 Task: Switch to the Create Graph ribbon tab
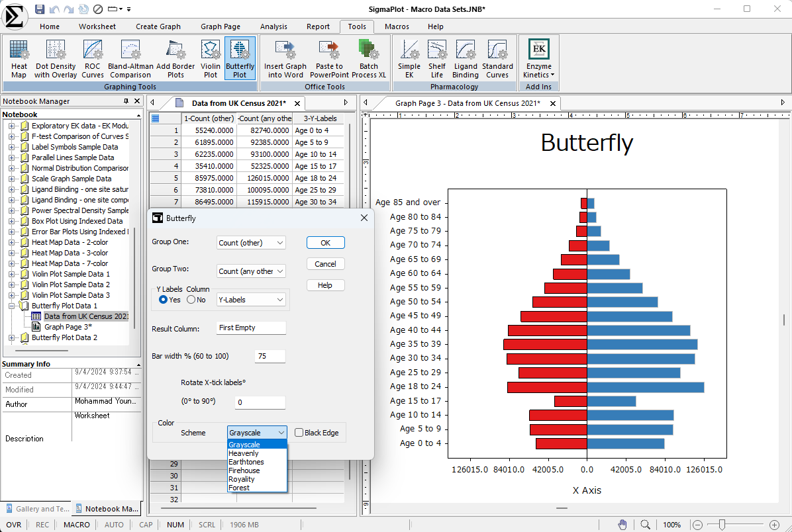click(x=158, y=26)
